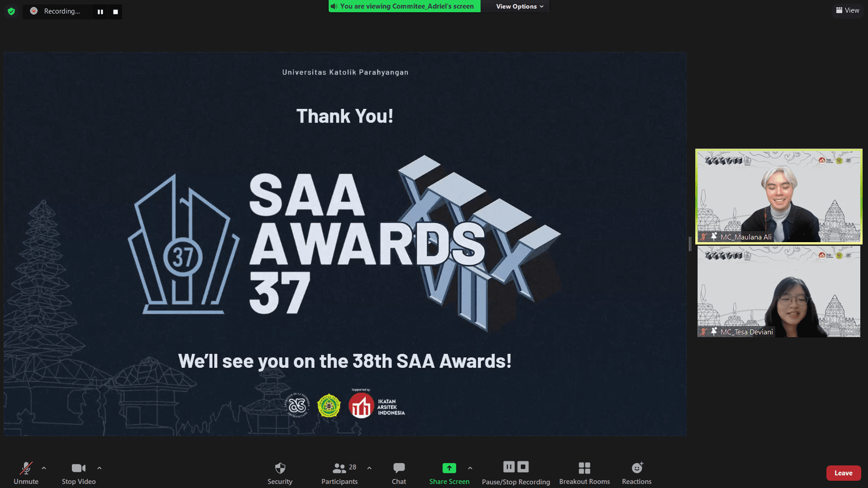Click the green encryption shield icon
The height and width of the screenshot is (488, 868).
pos(11,11)
